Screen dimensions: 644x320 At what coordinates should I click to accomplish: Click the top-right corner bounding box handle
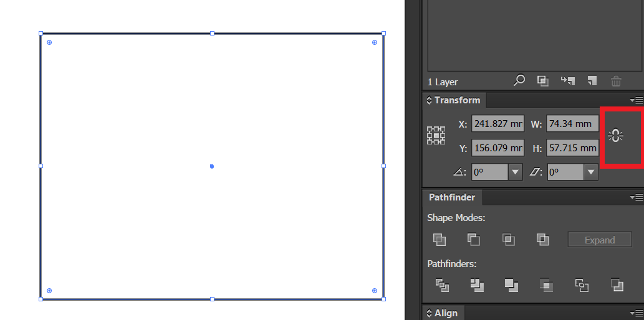[383, 33]
